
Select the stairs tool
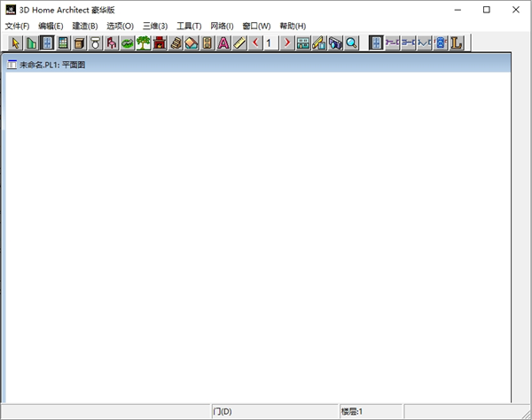(x=175, y=43)
